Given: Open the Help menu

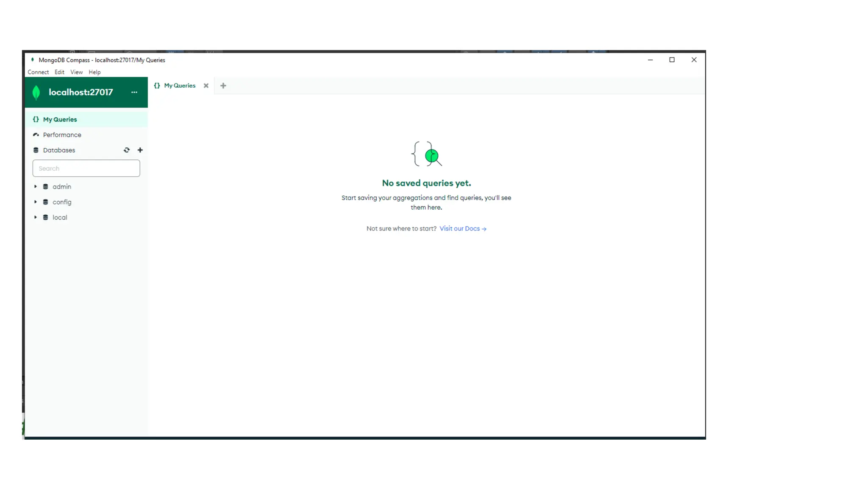Looking at the screenshot, I should point(95,72).
